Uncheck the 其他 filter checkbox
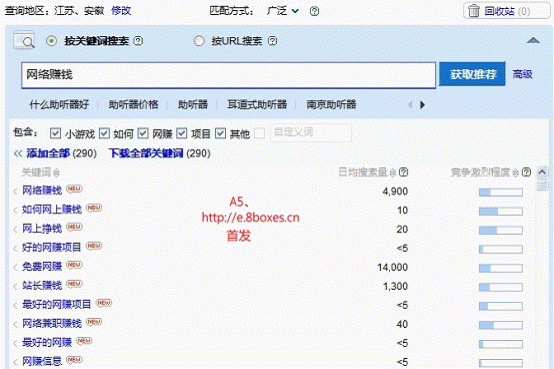This screenshot has height=369, width=554. (220, 133)
